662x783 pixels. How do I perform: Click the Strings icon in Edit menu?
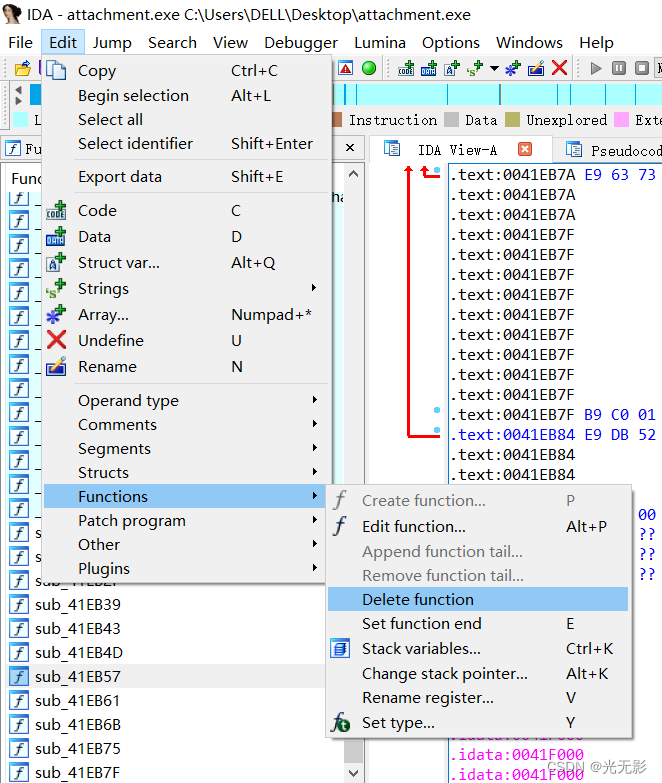tap(56, 288)
